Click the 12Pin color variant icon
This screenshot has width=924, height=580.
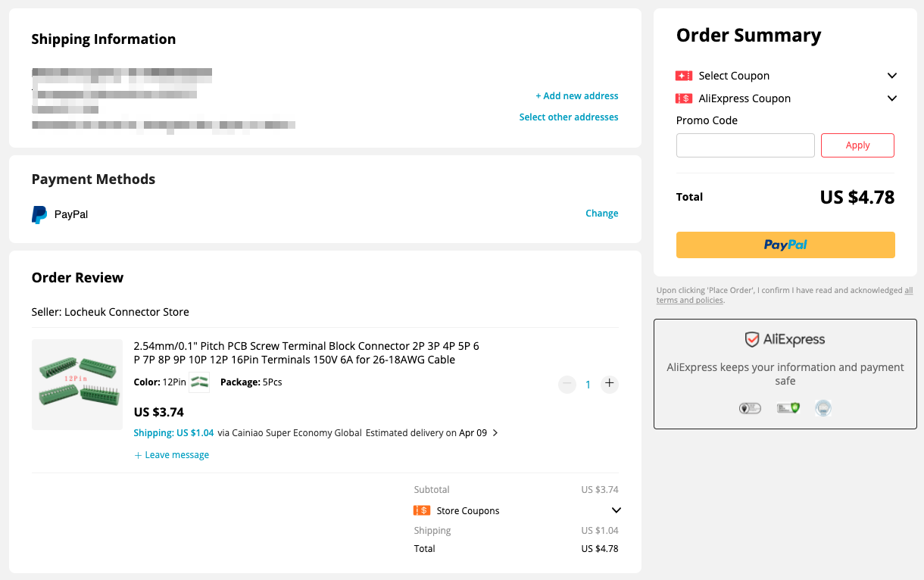(199, 383)
